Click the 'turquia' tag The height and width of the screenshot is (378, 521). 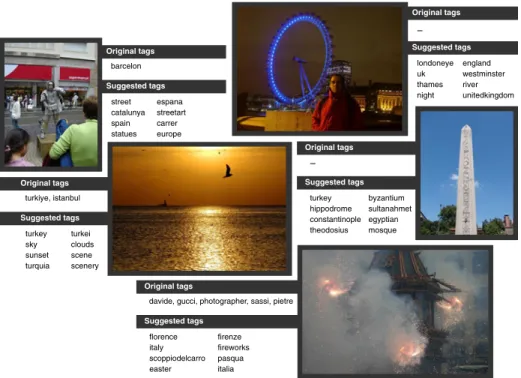point(37,266)
